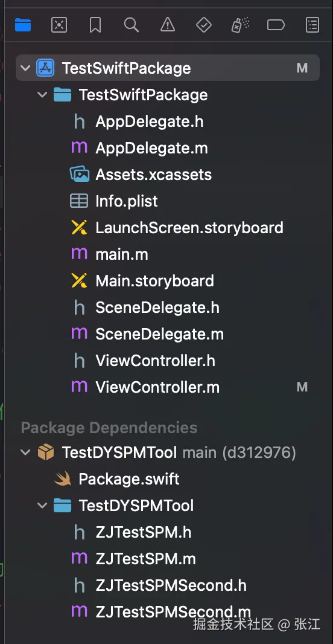This screenshot has height=644, width=333.
Task: Collapse the TestDYSPMTool sources folder
Action: point(42,505)
